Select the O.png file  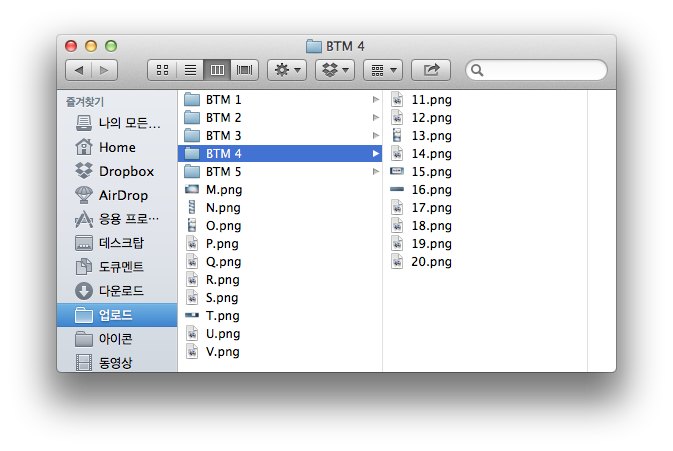pos(280,226)
